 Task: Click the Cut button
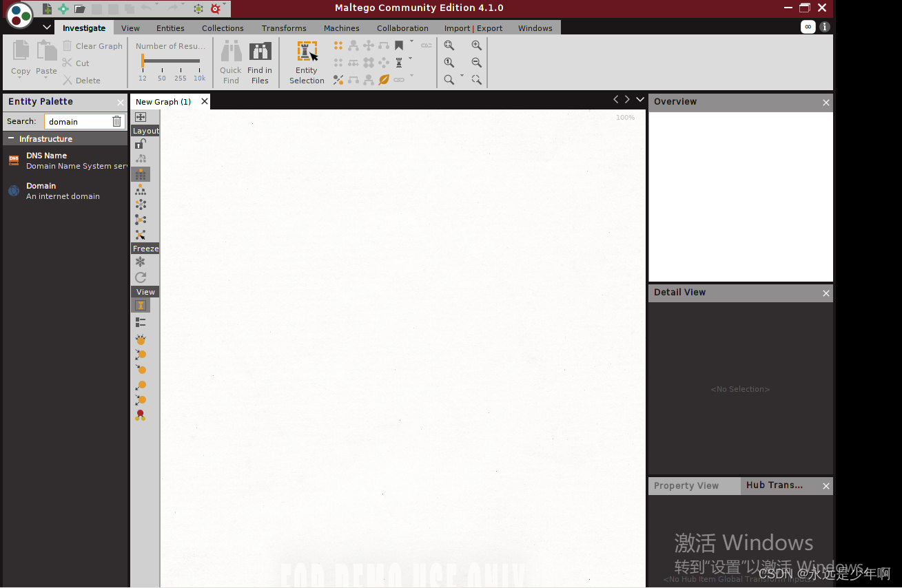[x=76, y=63]
